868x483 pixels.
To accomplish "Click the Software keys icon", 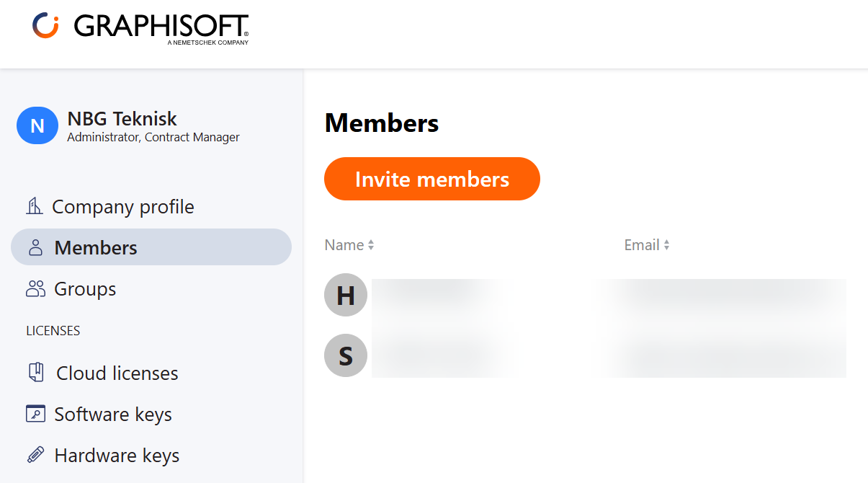I will pos(35,414).
